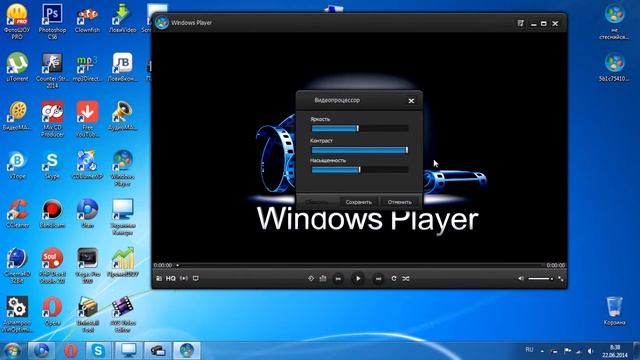640x360 pixels.
Task: Adjust the player volume slider
Action: (540, 279)
